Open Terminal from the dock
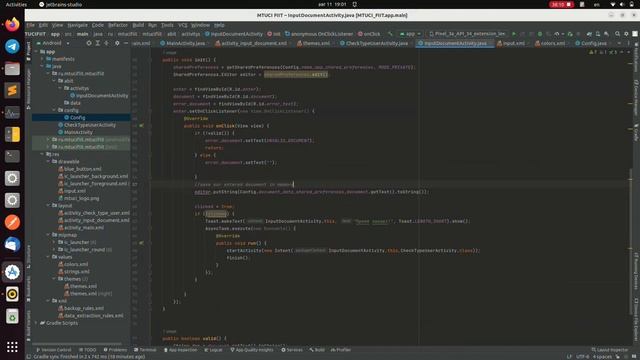640x360 pixels. click(12, 156)
